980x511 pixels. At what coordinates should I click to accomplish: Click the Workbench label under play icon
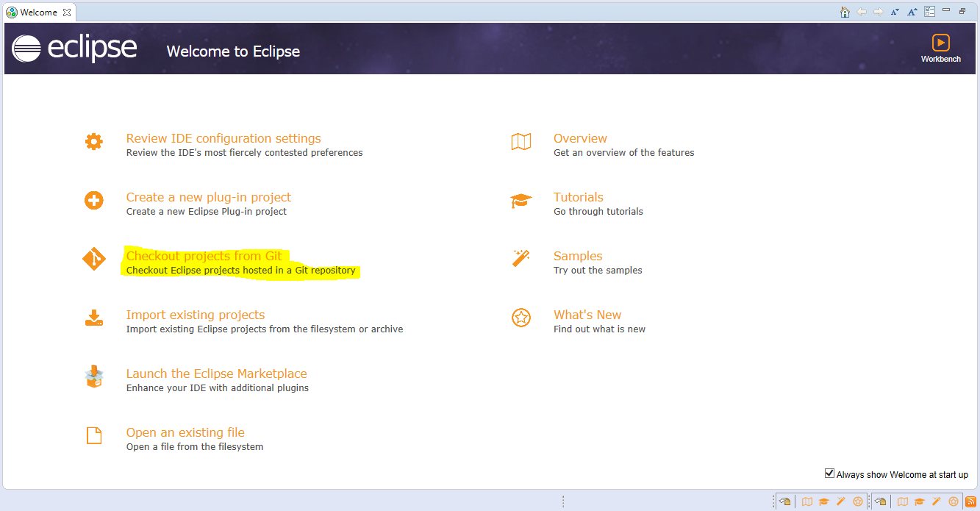940,59
